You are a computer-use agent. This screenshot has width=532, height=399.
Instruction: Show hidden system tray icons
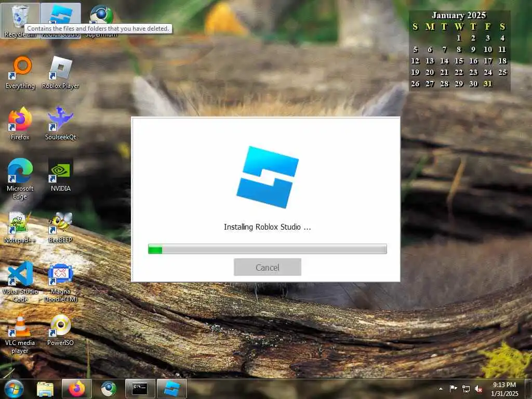pos(441,389)
